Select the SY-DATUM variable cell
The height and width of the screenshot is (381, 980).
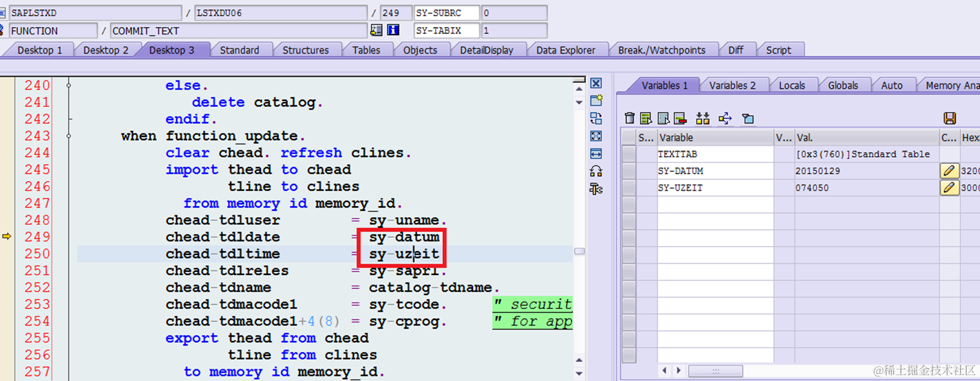pos(715,171)
